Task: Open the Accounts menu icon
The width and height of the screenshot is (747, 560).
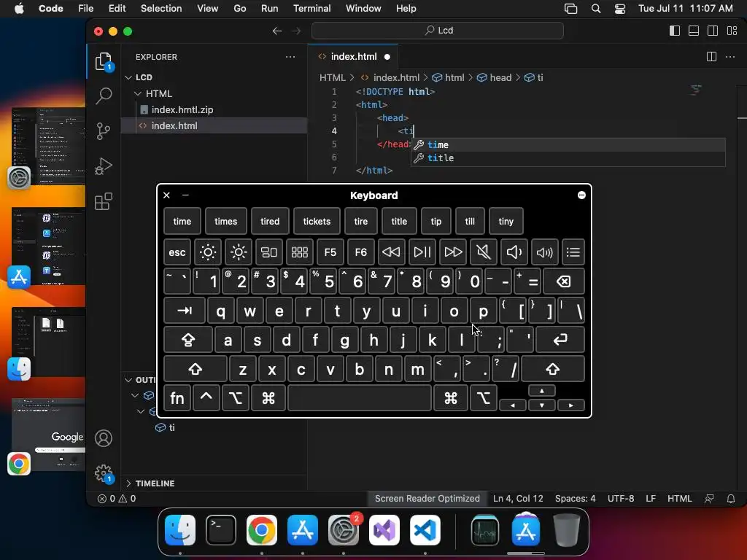Action: pyautogui.click(x=104, y=438)
